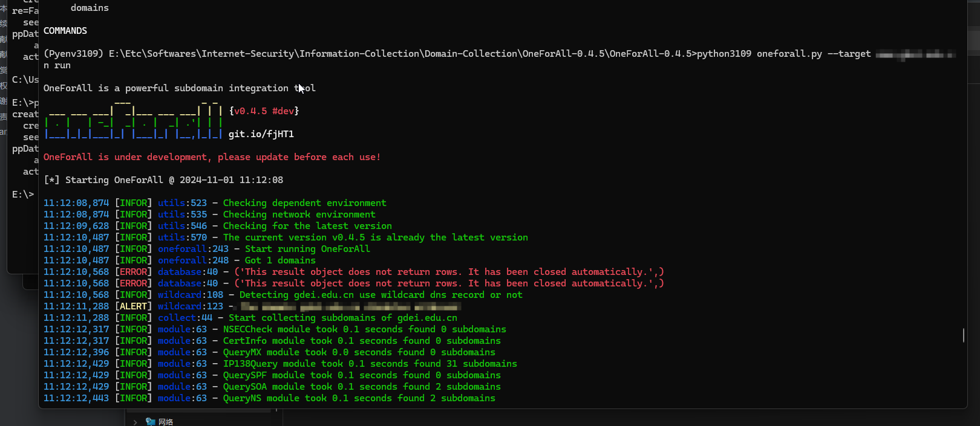The width and height of the screenshot is (980, 426).
Task: Click the Starting OneForAll timestamp line
Action: 163,180
